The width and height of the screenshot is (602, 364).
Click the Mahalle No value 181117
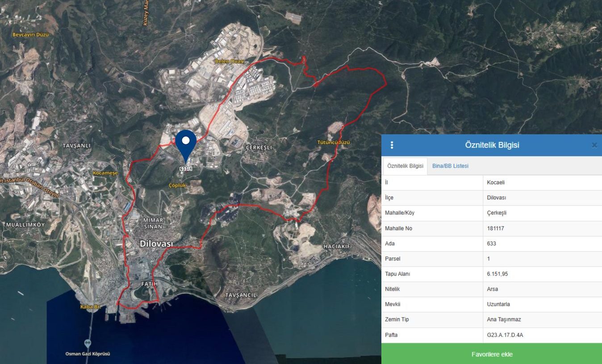coord(496,228)
